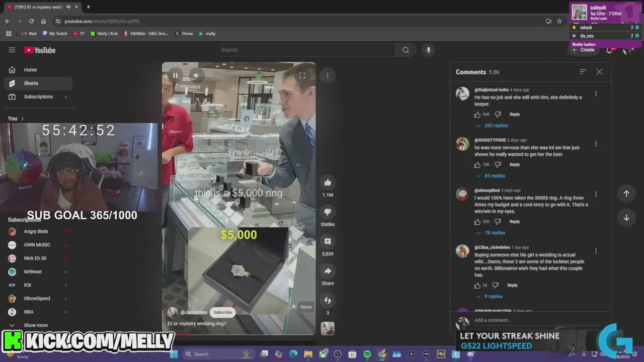Subscribe to @JamesSeo

[x=222, y=312]
